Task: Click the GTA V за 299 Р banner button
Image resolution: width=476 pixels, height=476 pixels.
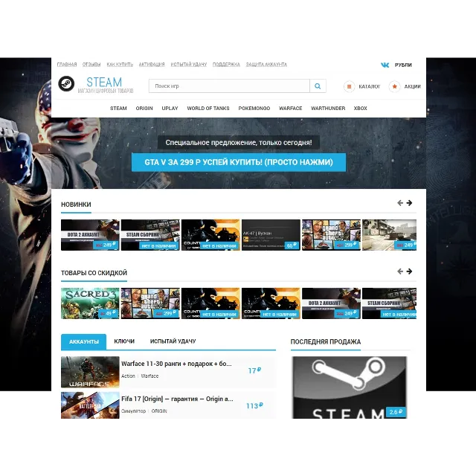Action: pyautogui.click(x=239, y=162)
